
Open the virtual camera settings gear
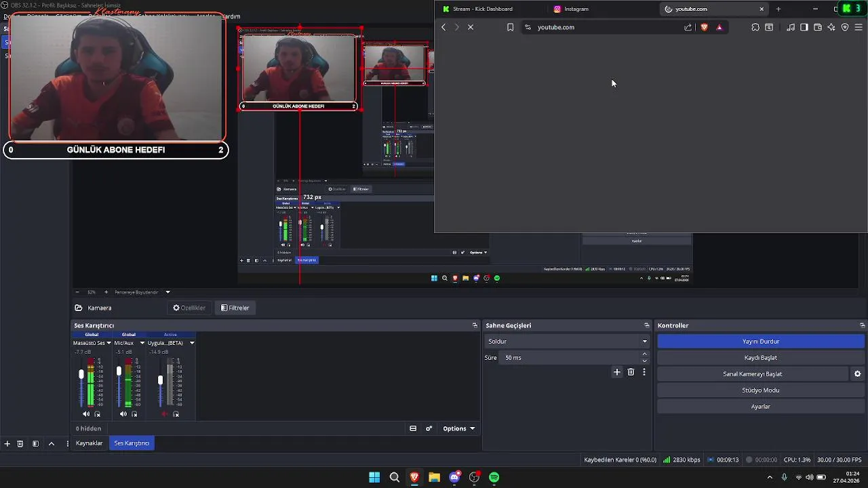pyautogui.click(x=857, y=374)
